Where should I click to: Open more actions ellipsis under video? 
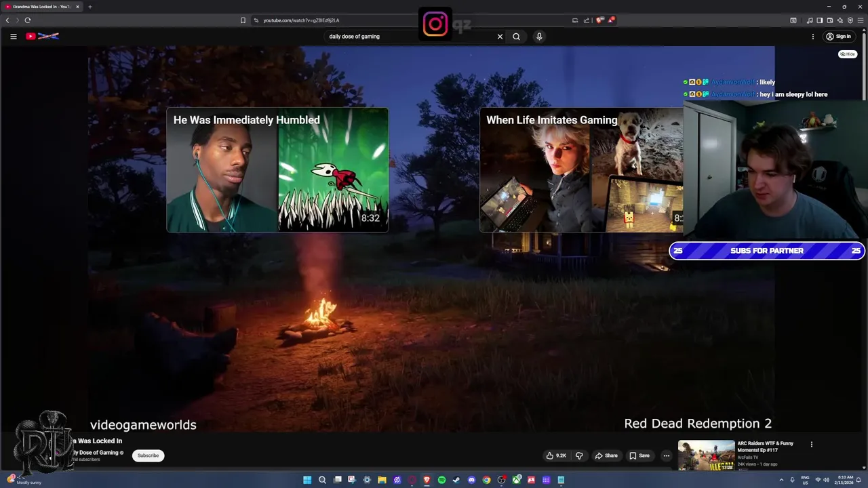[666, 455]
